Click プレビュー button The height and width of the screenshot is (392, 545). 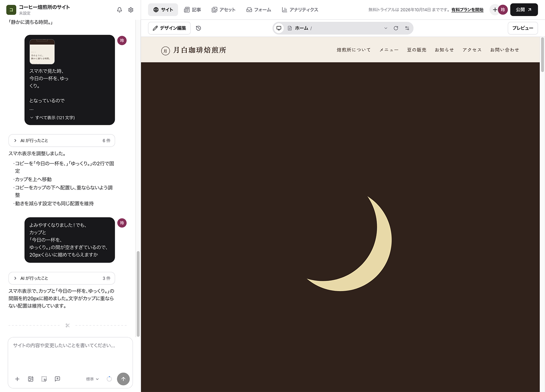point(523,28)
